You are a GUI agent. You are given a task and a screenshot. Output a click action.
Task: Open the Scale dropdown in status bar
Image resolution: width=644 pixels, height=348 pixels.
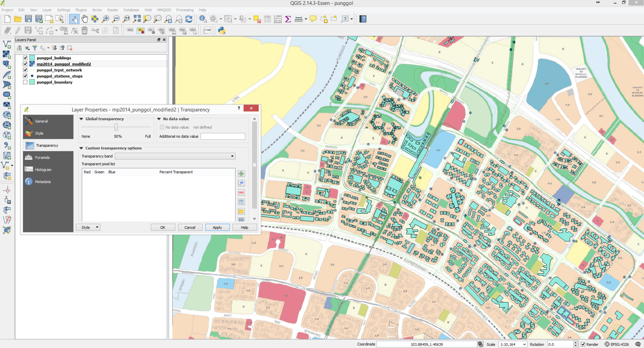point(524,344)
